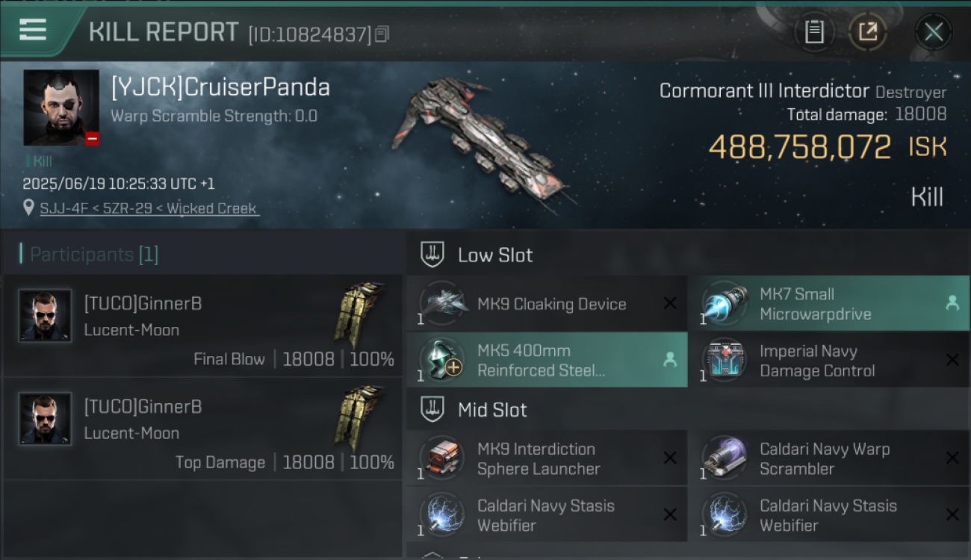Select the MK9 Interdiction Sphere Launcher icon
The width and height of the screenshot is (971, 560).
pyautogui.click(x=442, y=458)
